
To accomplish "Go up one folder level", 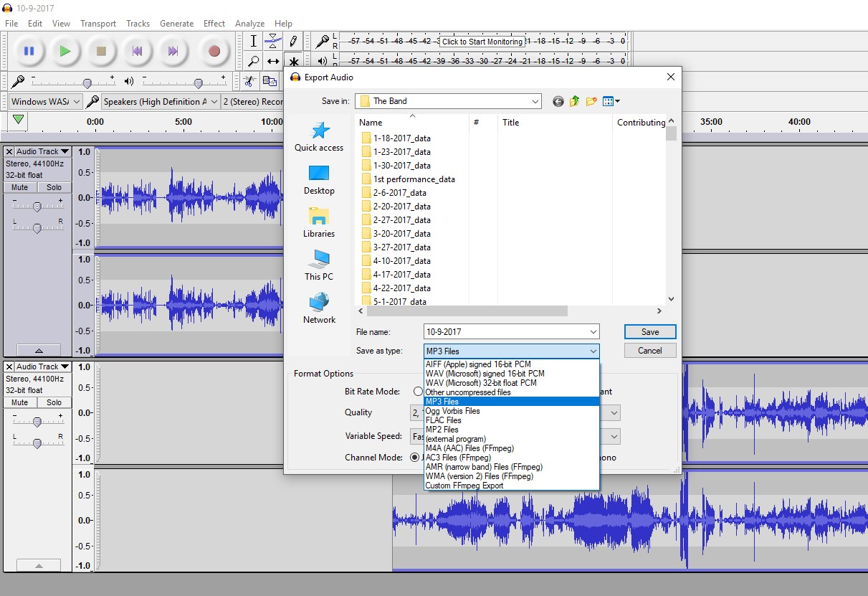I will coord(575,102).
